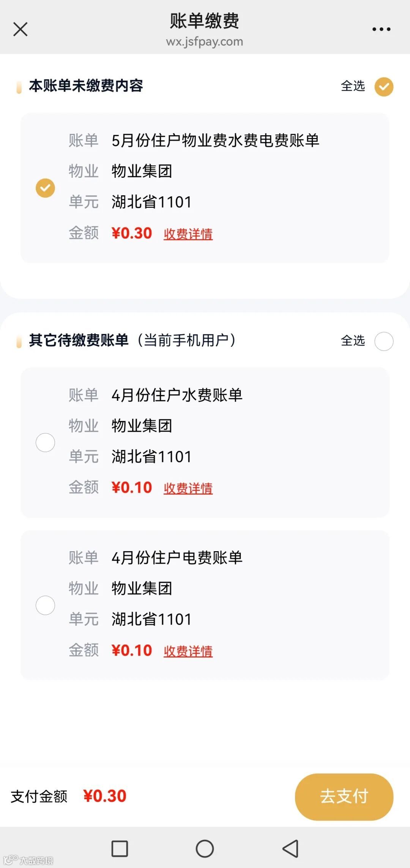Uncheck select-all for unpaid bill section
410x868 pixels.
click(384, 87)
